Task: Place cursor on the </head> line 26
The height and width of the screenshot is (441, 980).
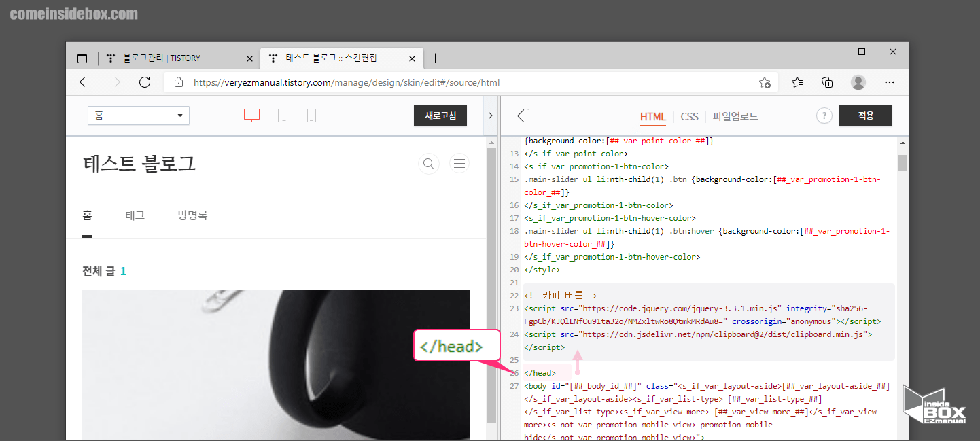Action: [x=540, y=372]
